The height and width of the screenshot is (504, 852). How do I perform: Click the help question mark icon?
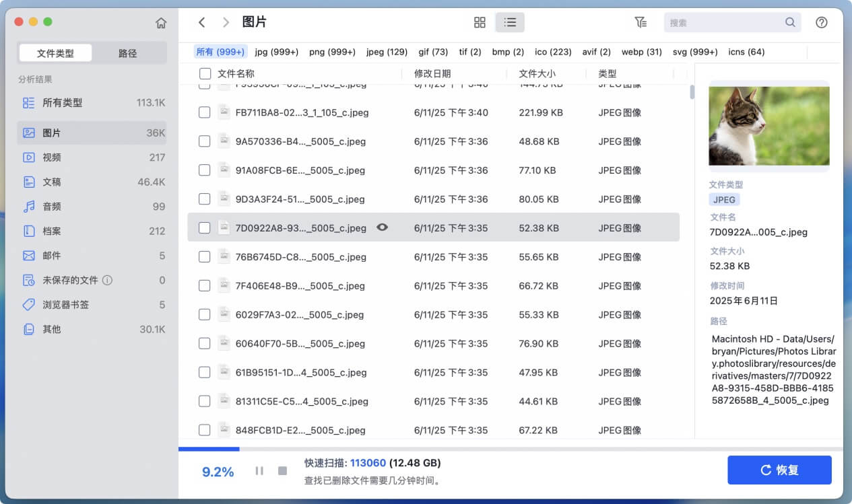pos(822,22)
